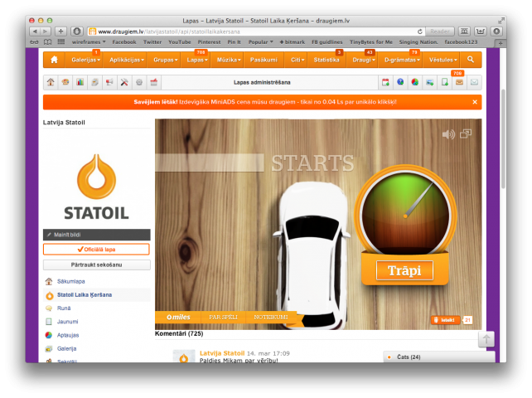Open the Statistika menu item
This screenshot has height=398, width=532.
tap(327, 60)
